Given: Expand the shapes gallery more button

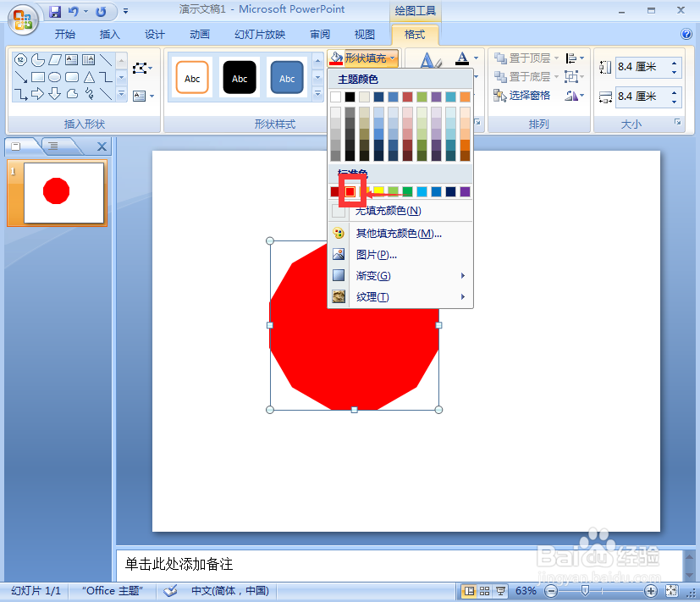Looking at the screenshot, I should point(121,94).
